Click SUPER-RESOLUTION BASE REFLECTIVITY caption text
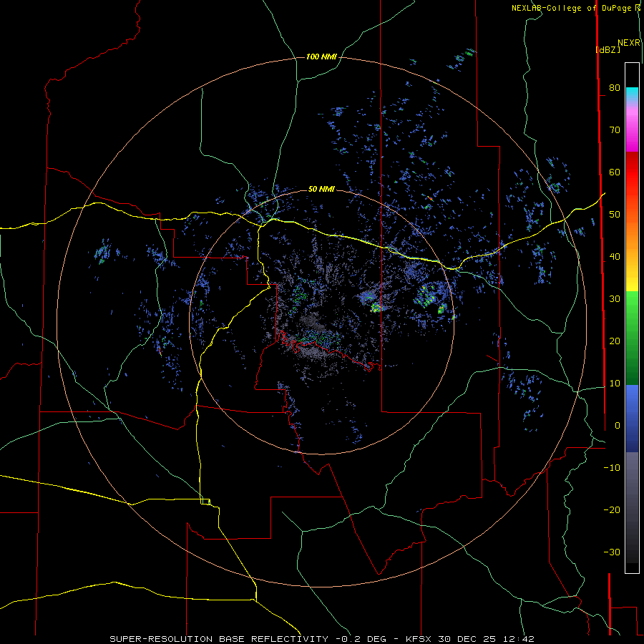This screenshot has height=644, width=644. [219, 639]
